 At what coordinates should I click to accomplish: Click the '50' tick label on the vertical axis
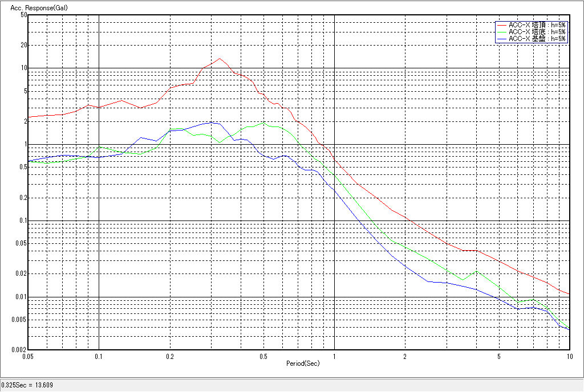(24, 15)
